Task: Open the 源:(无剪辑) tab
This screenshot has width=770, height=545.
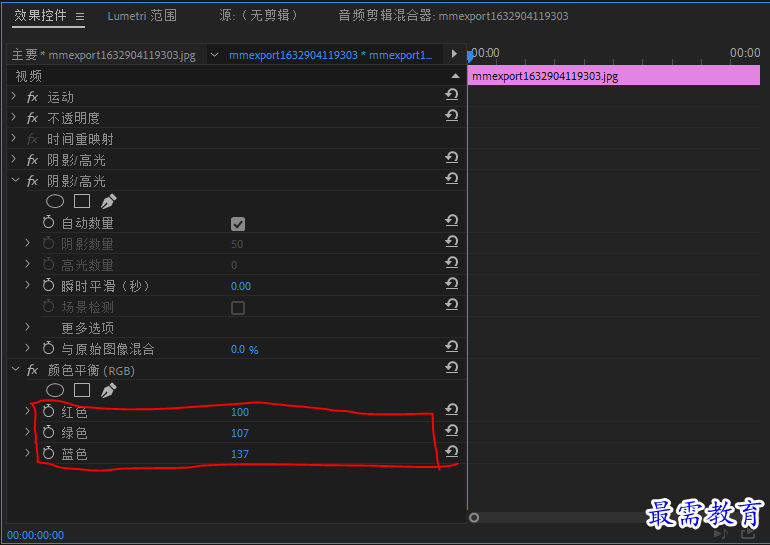Action: tap(258, 16)
